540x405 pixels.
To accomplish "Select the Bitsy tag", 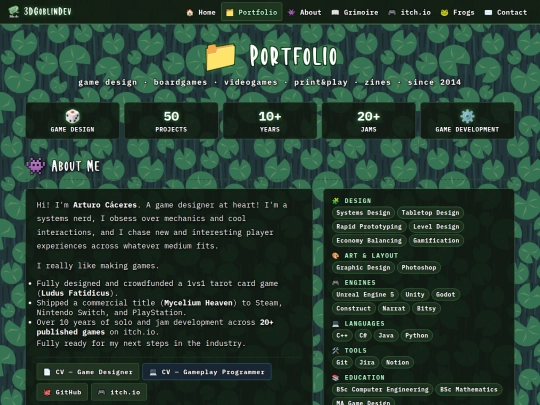I will [x=426, y=308].
